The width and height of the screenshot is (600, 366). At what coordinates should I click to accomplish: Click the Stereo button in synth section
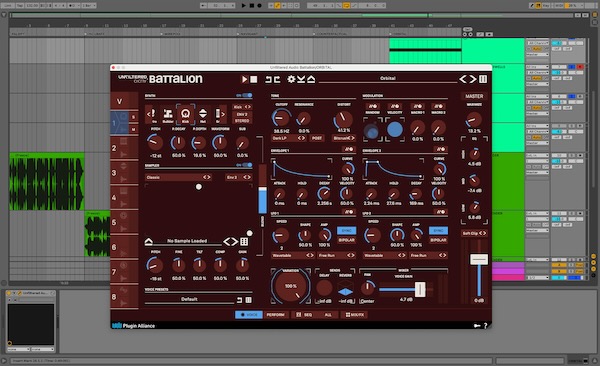coord(242,121)
